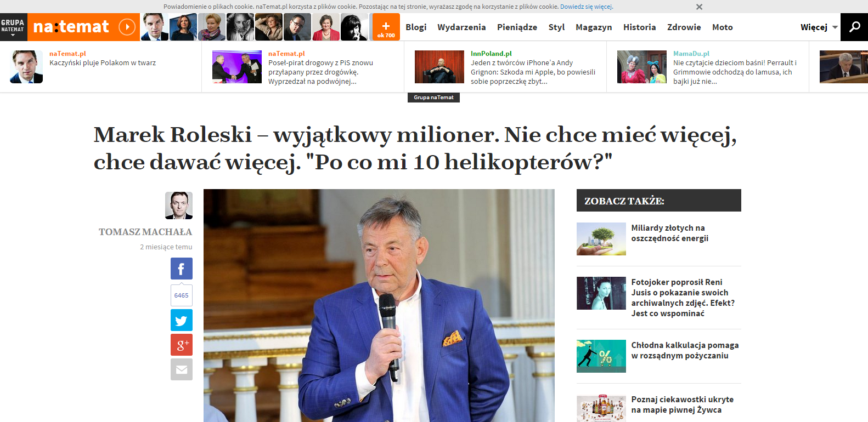This screenshot has height=422, width=868.
Task: Expand the Grupa naTemat dropdown
Action: [x=13, y=27]
